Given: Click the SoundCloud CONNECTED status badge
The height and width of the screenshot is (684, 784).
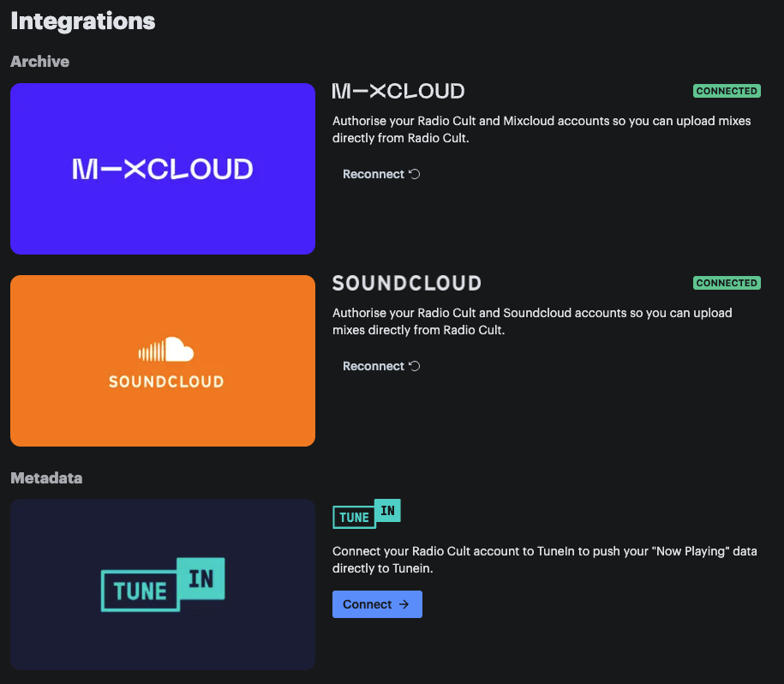Looking at the screenshot, I should tap(727, 283).
